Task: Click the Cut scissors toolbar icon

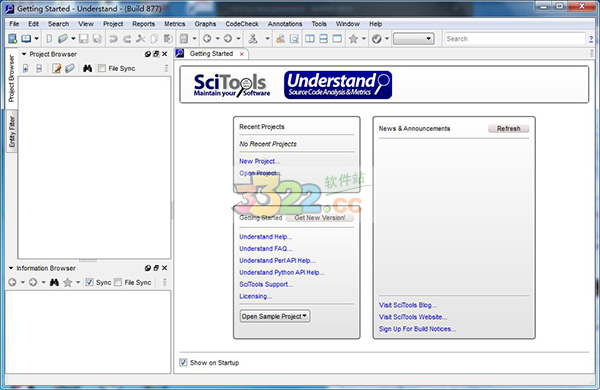Action: click(141, 39)
